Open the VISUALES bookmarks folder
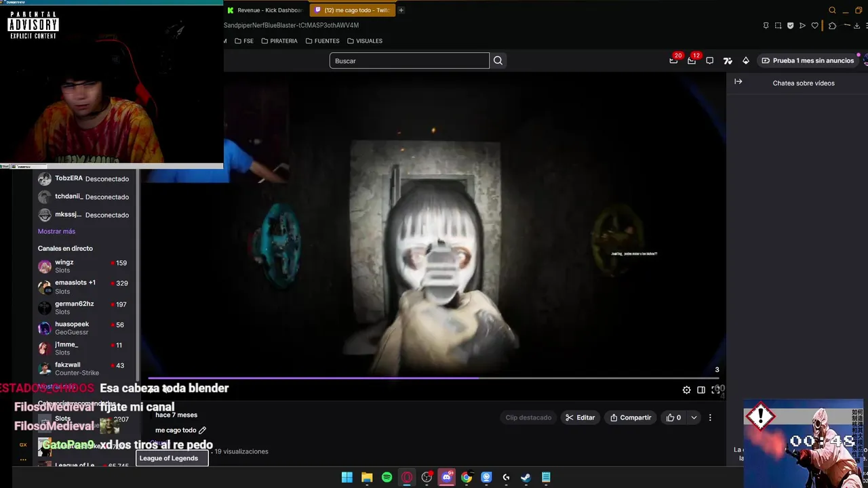Image resolution: width=868 pixels, height=488 pixels. click(x=364, y=41)
